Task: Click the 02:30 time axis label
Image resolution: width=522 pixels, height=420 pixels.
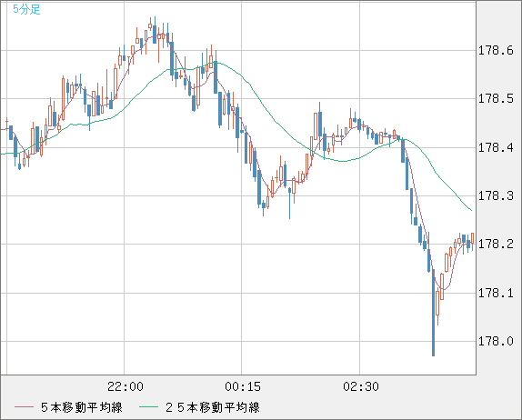Action: click(361, 386)
